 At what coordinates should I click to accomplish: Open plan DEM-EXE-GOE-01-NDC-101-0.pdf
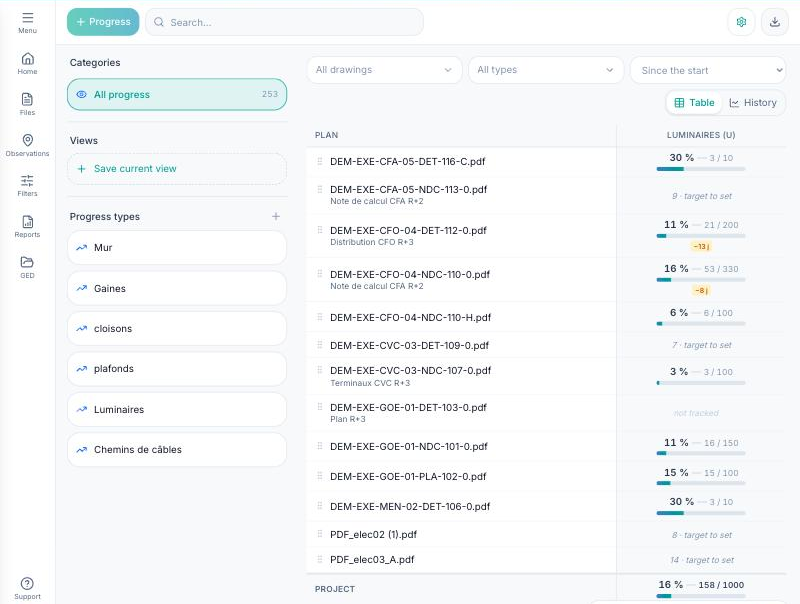pyautogui.click(x=409, y=446)
